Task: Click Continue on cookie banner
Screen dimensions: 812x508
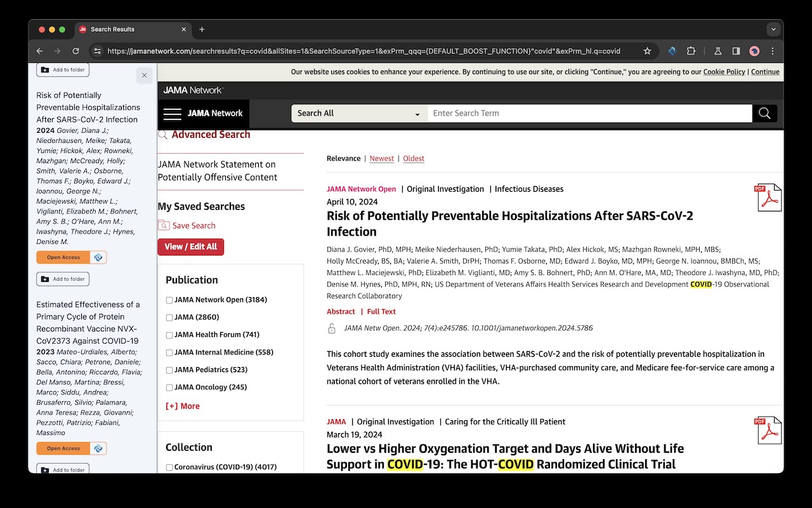Action: coord(765,72)
